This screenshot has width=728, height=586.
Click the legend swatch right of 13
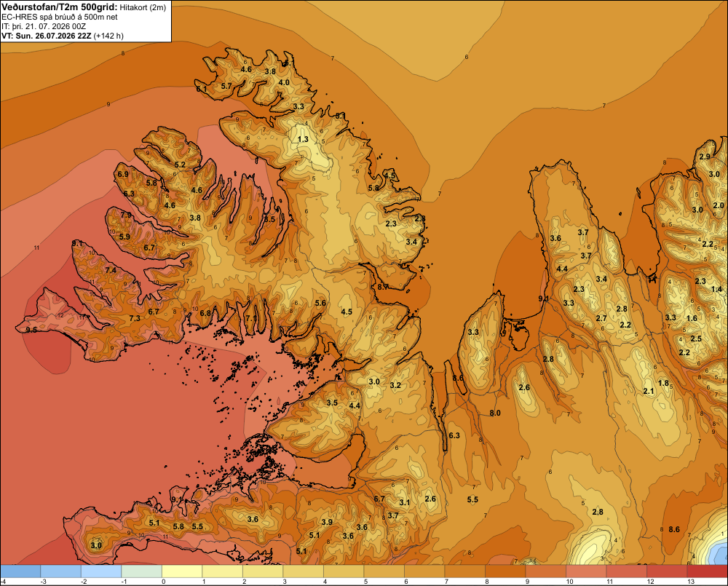(707, 571)
